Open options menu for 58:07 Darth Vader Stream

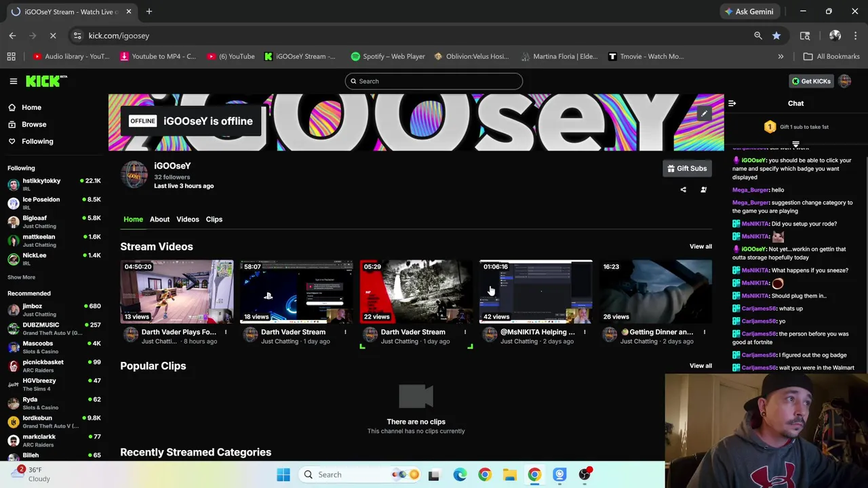(345, 332)
